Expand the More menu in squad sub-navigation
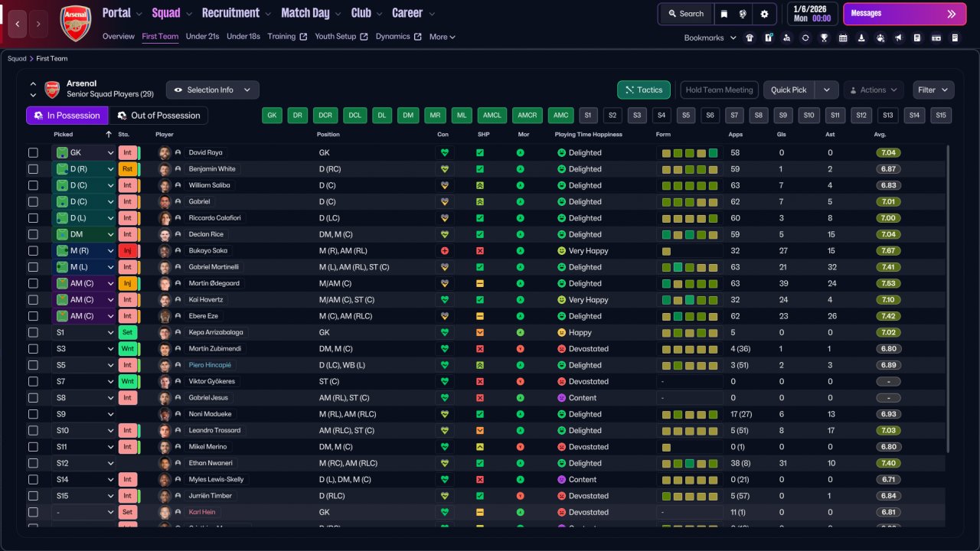 (443, 37)
